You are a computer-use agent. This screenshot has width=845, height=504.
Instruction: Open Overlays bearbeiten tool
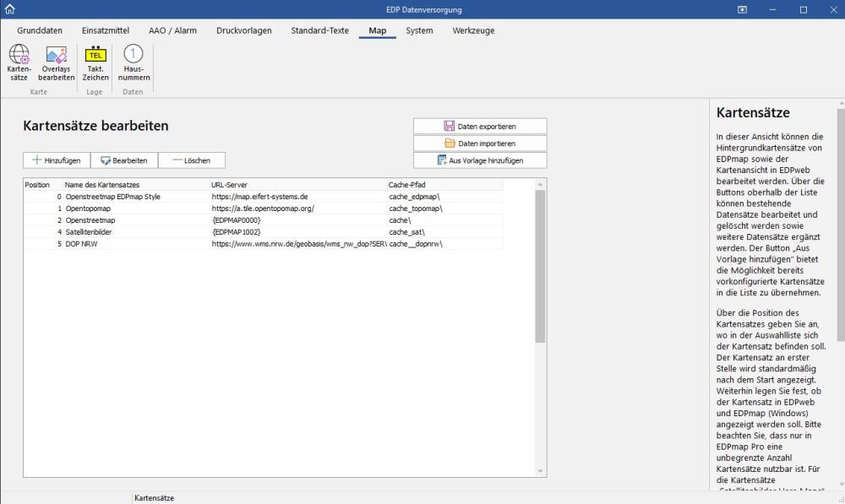click(x=56, y=62)
